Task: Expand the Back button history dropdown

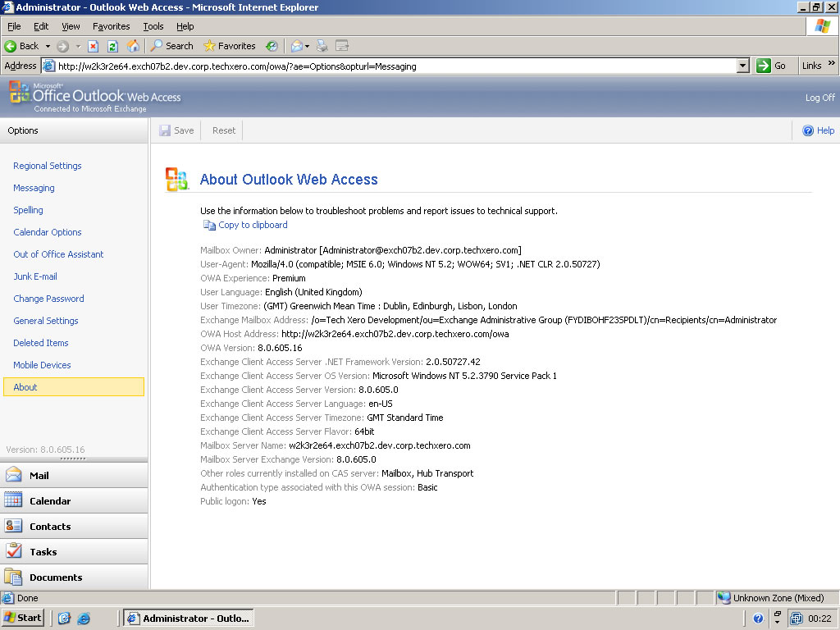Action: coord(48,46)
